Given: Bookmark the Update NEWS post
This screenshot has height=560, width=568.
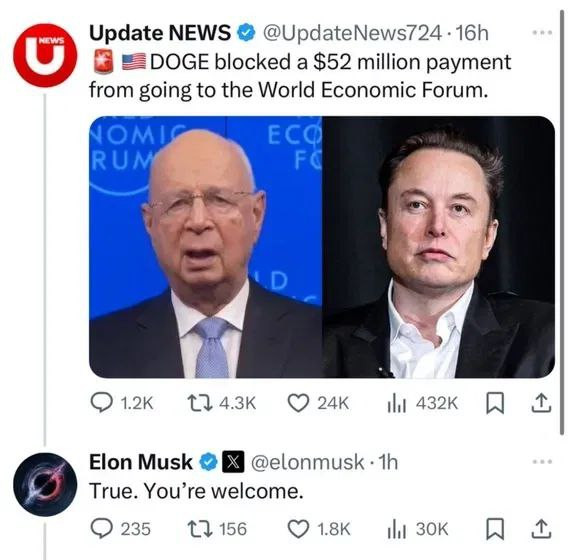Looking at the screenshot, I should click(495, 404).
